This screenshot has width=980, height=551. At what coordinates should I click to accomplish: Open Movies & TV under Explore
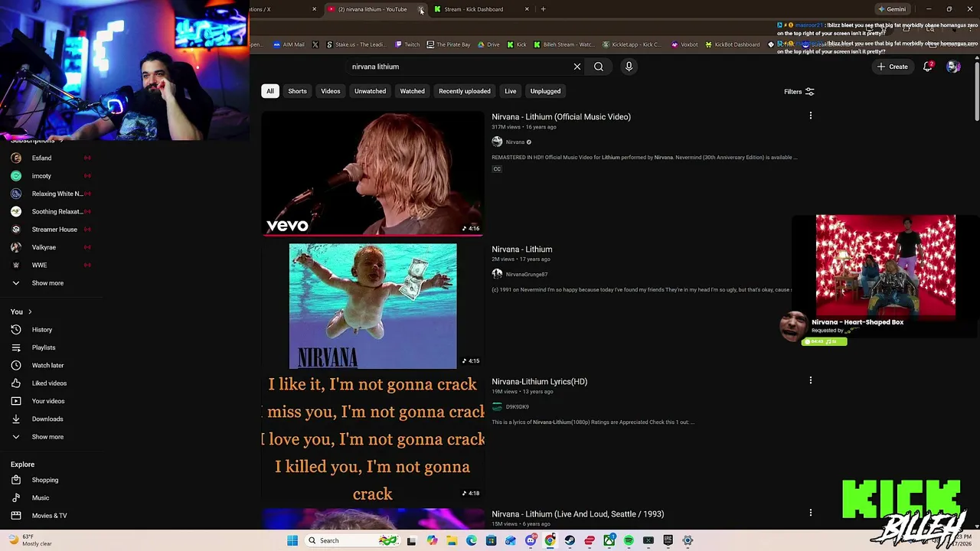tap(49, 516)
